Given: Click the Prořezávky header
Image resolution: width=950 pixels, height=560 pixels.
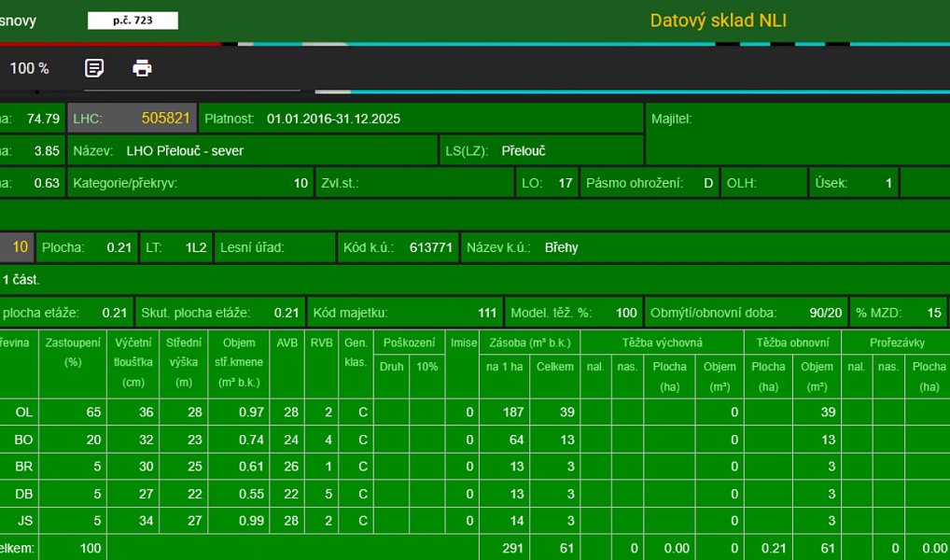Looking at the screenshot, I should (x=897, y=343).
